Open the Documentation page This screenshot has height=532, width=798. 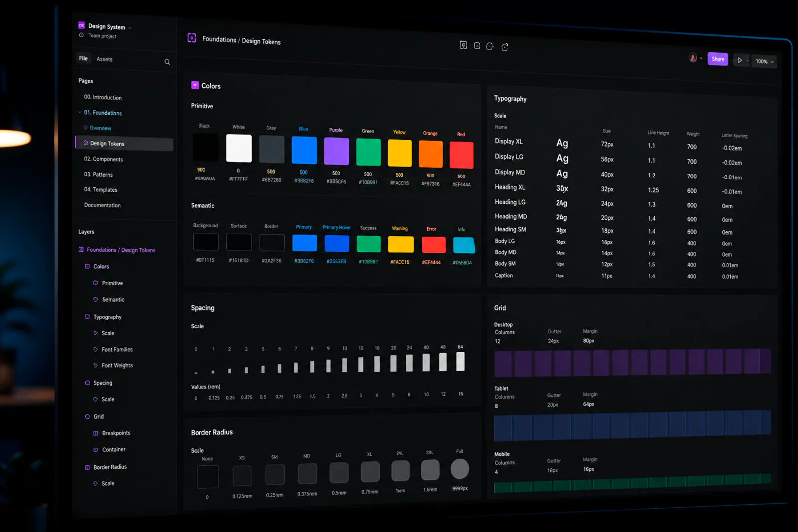click(x=102, y=205)
